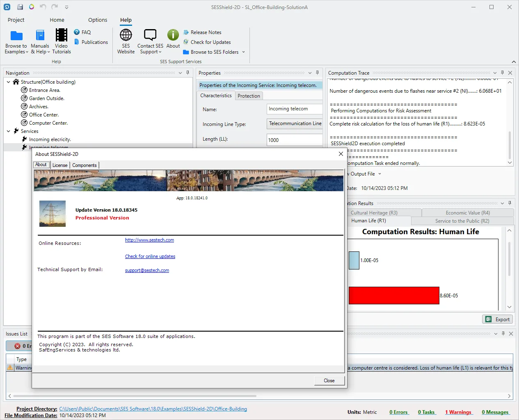Click the Undo arrow in title bar
The height and width of the screenshot is (420, 519).
tap(43, 7)
